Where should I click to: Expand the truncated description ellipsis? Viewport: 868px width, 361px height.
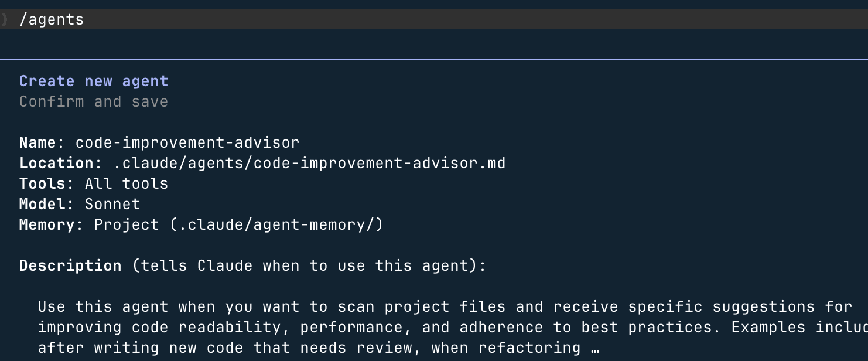(595, 348)
